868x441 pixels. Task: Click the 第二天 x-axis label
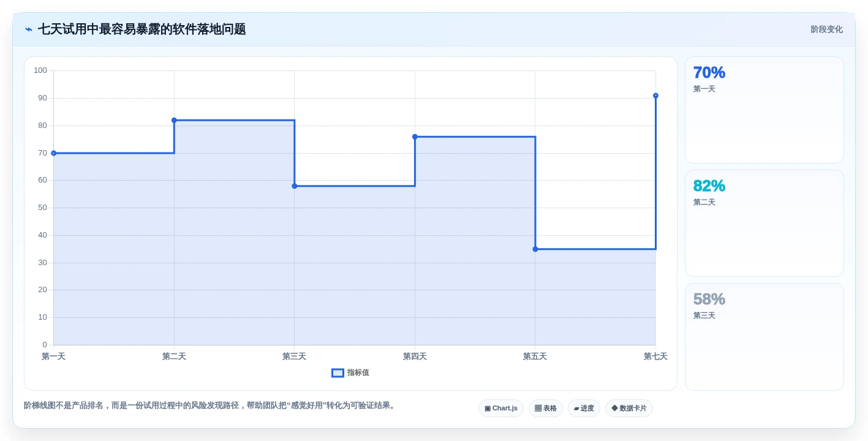point(174,356)
